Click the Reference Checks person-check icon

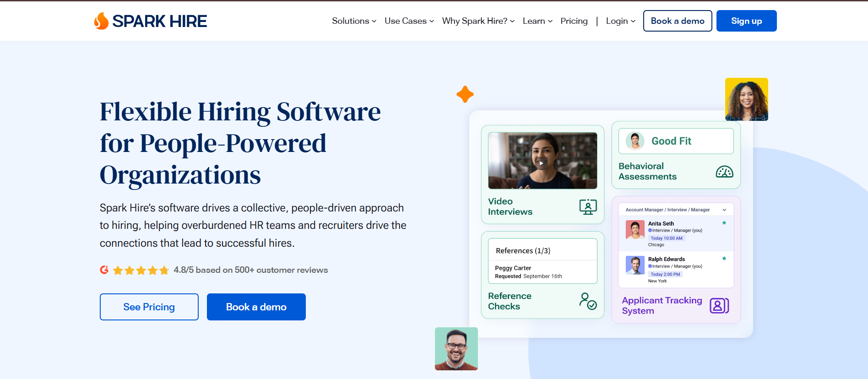click(588, 301)
